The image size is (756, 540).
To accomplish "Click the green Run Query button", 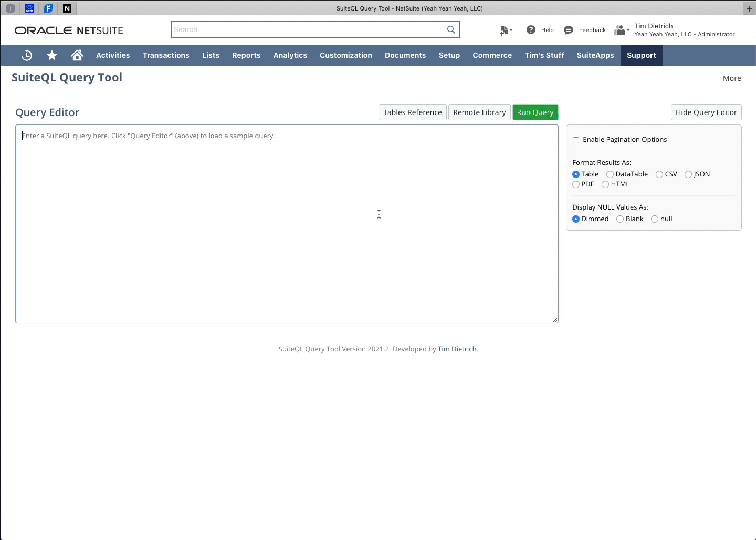I will tap(535, 112).
